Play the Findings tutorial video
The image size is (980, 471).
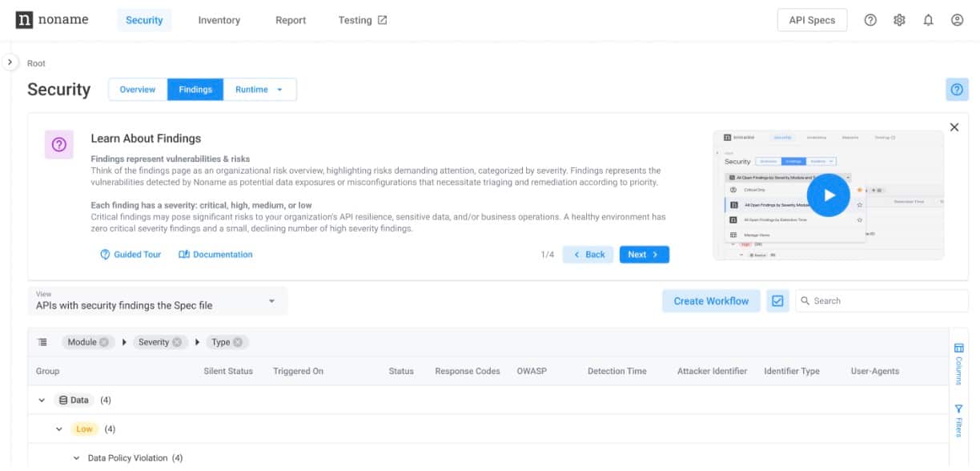click(828, 195)
